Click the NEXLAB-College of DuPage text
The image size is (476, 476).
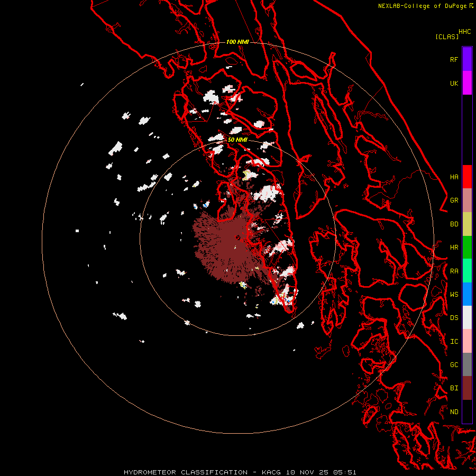click(x=423, y=6)
